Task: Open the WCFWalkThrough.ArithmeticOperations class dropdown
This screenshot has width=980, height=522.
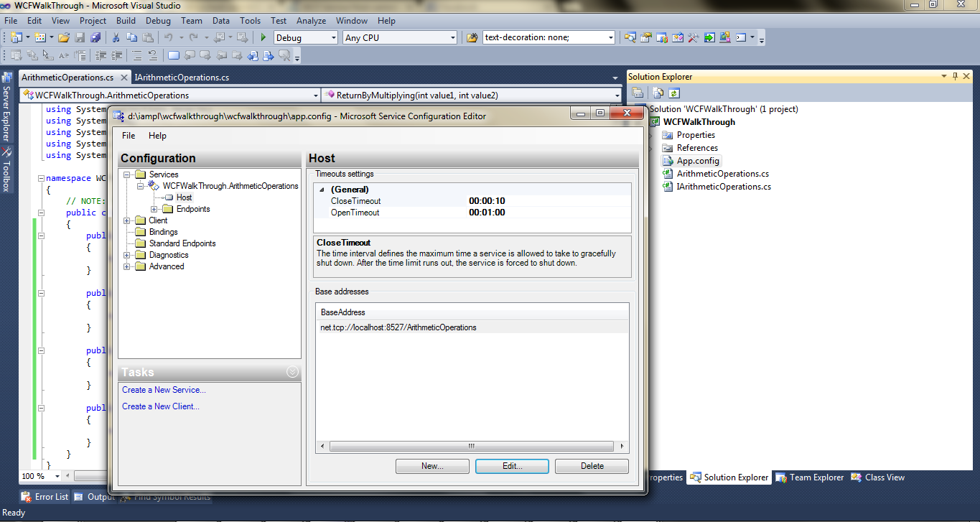Action: coord(316,95)
